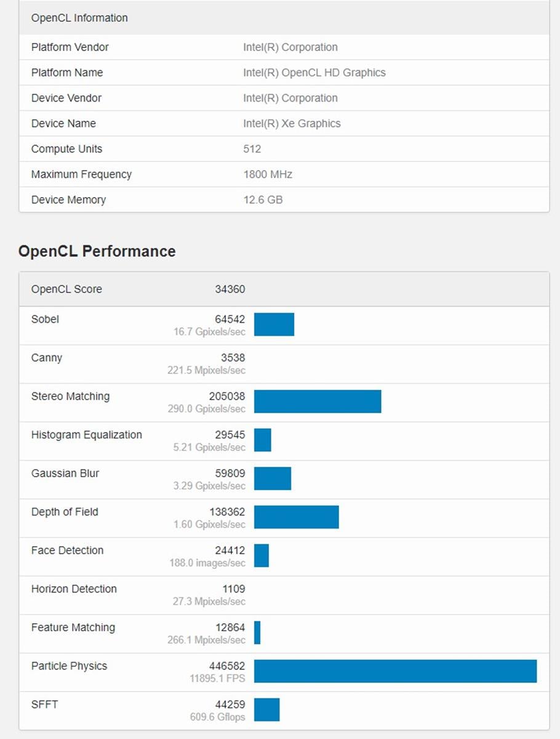Click the Face Detection score bar
This screenshot has width=560, height=739.
[x=261, y=555]
